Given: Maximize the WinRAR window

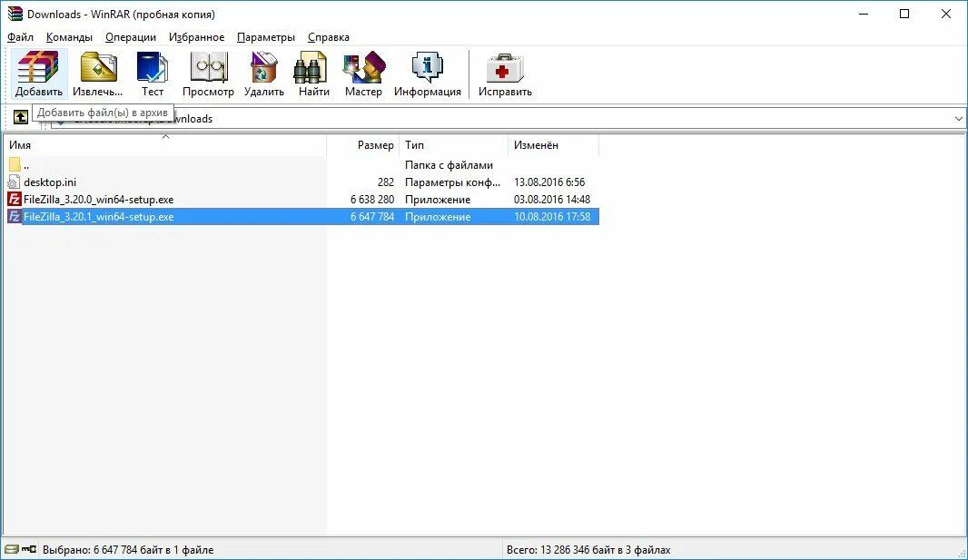Looking at the screenshot, I should (904, 14).
